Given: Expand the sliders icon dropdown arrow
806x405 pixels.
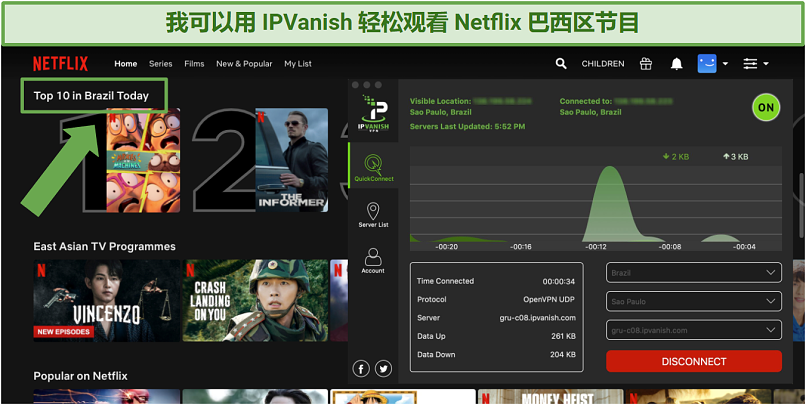Looking at the screenshot, I should coord(766,64).
